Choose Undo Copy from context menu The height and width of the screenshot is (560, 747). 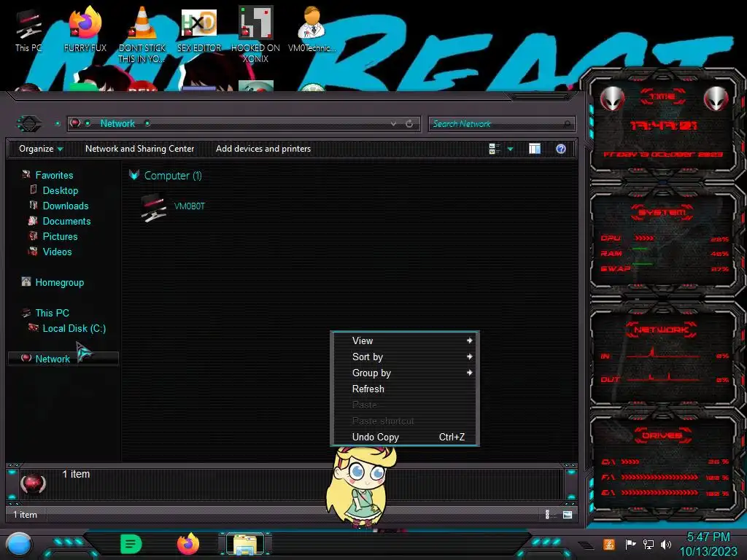point(404,437)
